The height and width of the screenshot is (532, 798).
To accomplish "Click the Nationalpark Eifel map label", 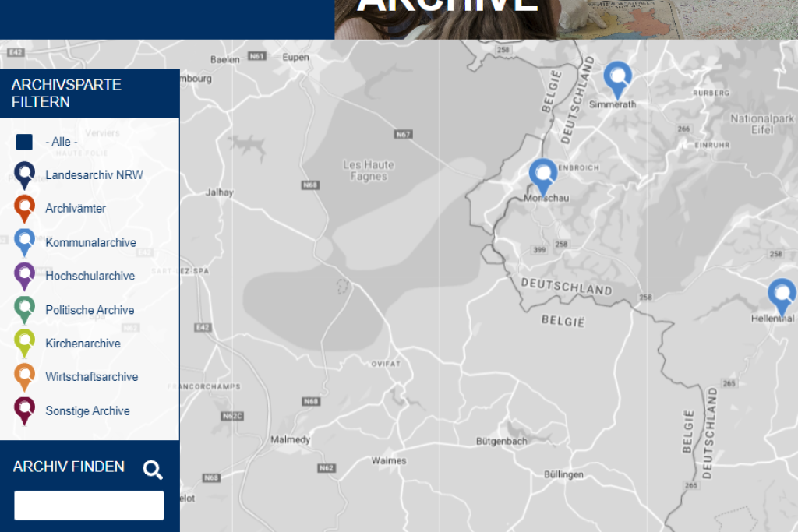I will point(762,124).
